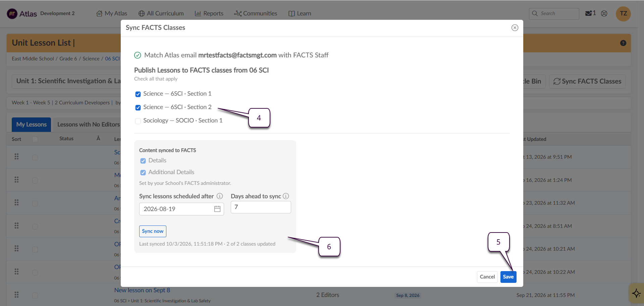The width and height of the screenshot is (644, 306).
Task: Click the top Search field
Action: [554, 14]
